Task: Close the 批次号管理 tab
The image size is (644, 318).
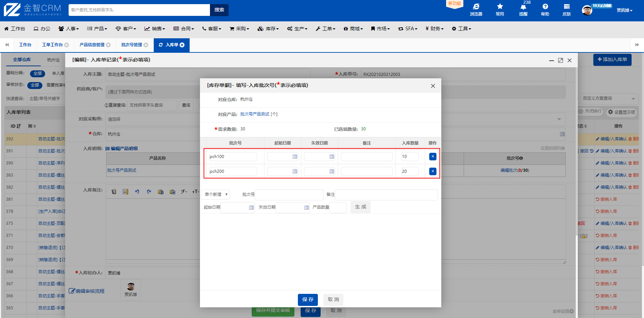Action: (146, 45)
